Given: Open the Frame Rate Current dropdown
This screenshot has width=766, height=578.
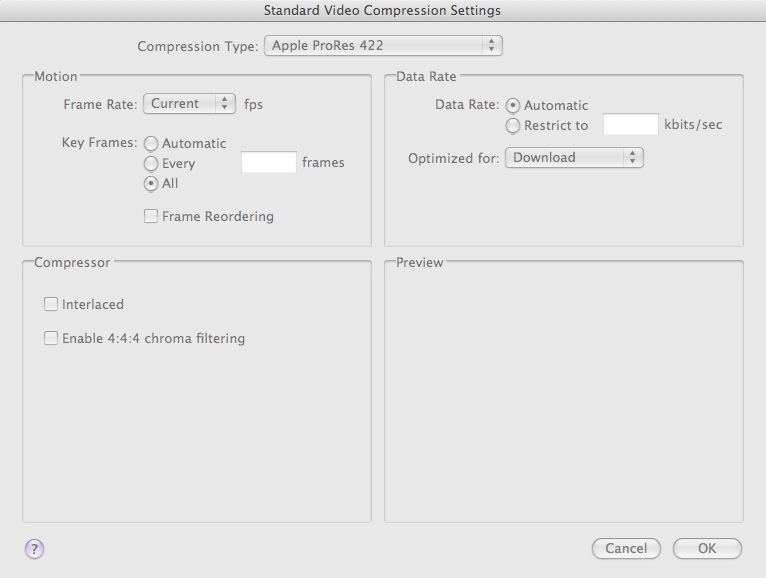Looking at the screenshot, I should (189, 104).
